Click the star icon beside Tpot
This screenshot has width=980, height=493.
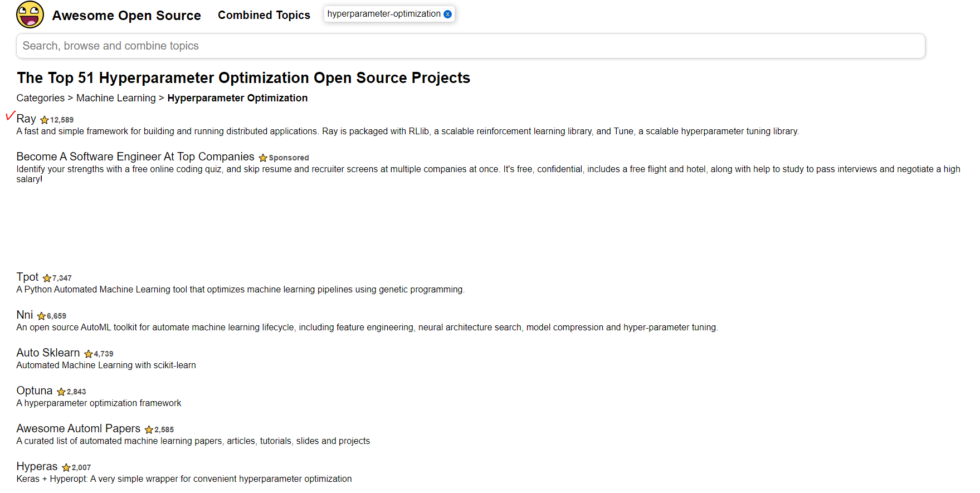tap(47, 279)
